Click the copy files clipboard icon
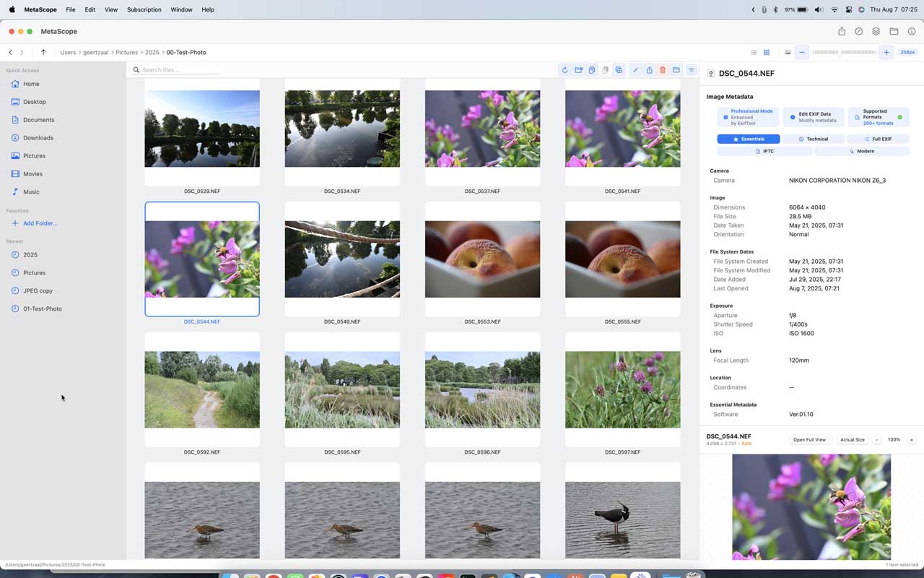The image size is (924, 578). pyautogui.click(x=592, y=70)
